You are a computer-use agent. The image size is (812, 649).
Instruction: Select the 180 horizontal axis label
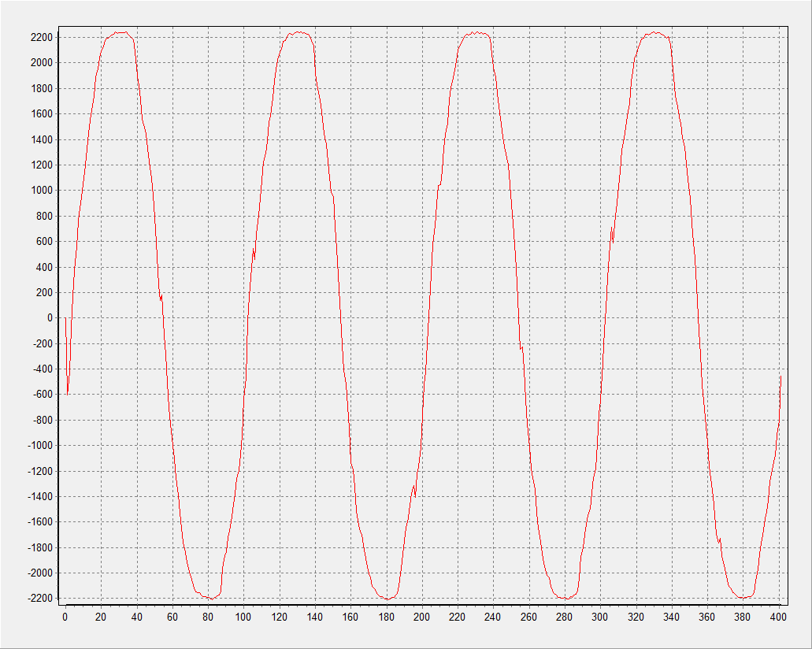386,617
